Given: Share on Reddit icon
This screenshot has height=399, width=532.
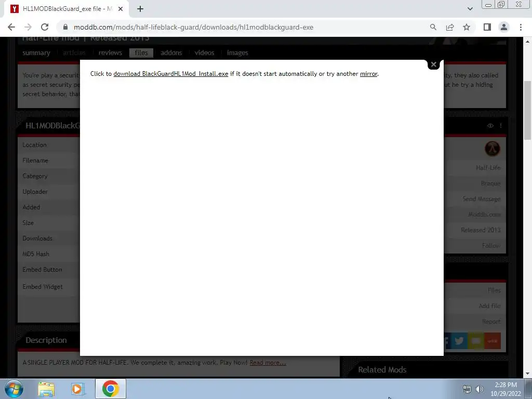Looking at the screenshot, I should (493, 341).
